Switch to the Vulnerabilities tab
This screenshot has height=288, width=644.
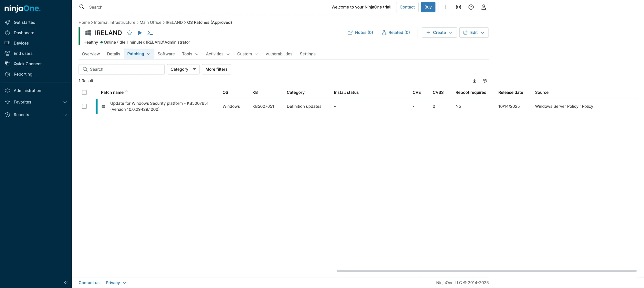(x=279, y=54)
